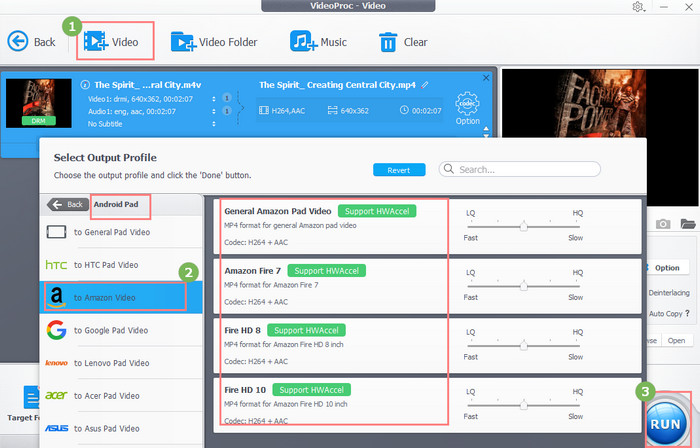This screenshot has width=700, height=448.
Task: Click the video preview pane
Action: click(600, 137)
